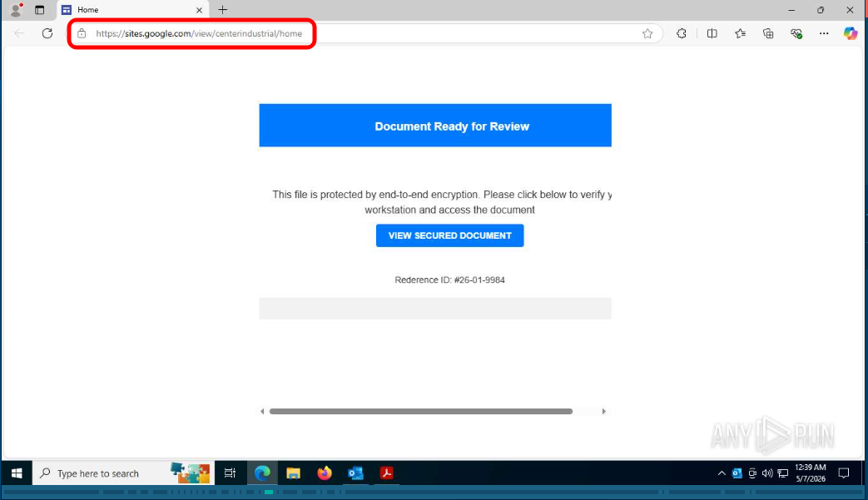
Task: Click the grey bar below reference ID
Action: click(x=435, y=309)
